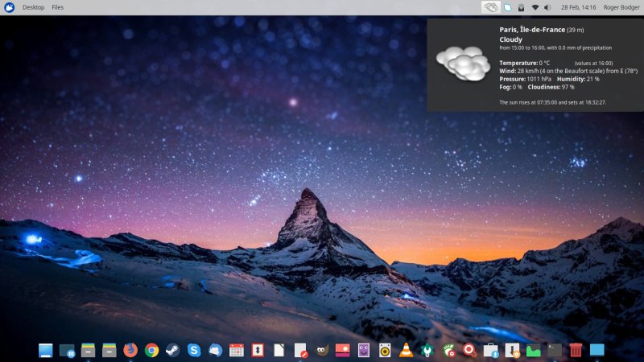Open the Thunderbird mail icon
644x362 pixels.
click(215, 350)
